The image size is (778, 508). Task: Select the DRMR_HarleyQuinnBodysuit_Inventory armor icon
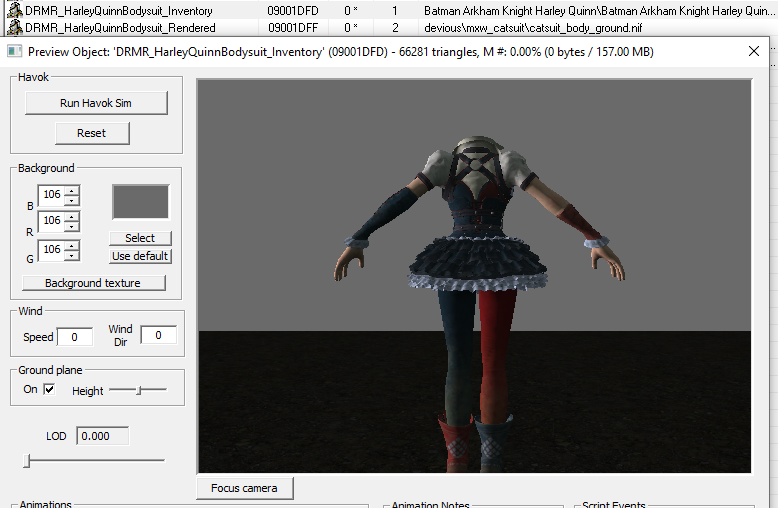(15, 10)
